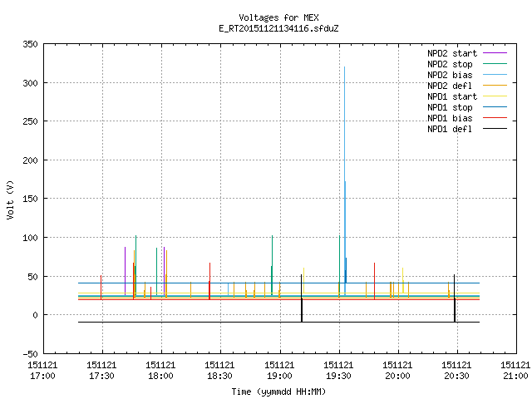Select the 'NPD1 defl' legend label
The image size is (532, 399).
coord(450,130)
